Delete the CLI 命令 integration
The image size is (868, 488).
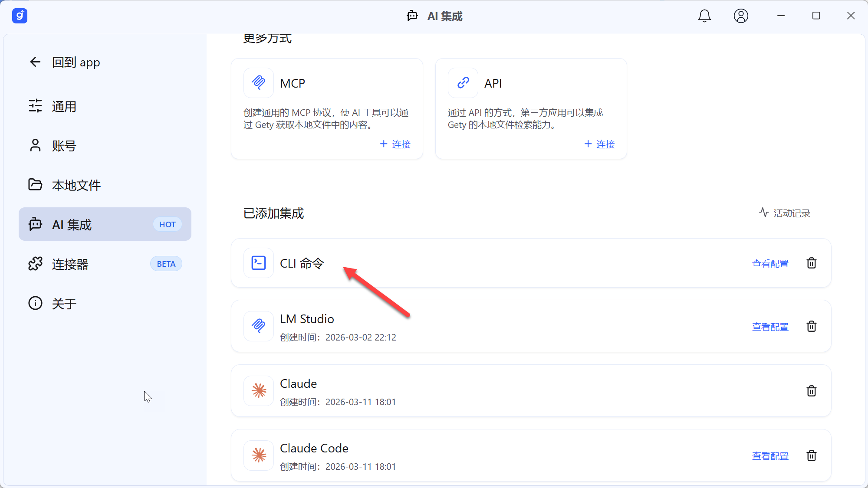tap(812, 263)
